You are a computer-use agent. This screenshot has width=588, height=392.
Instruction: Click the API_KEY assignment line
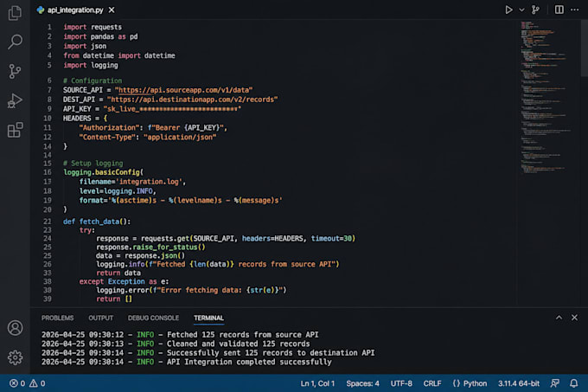point(152,109)
